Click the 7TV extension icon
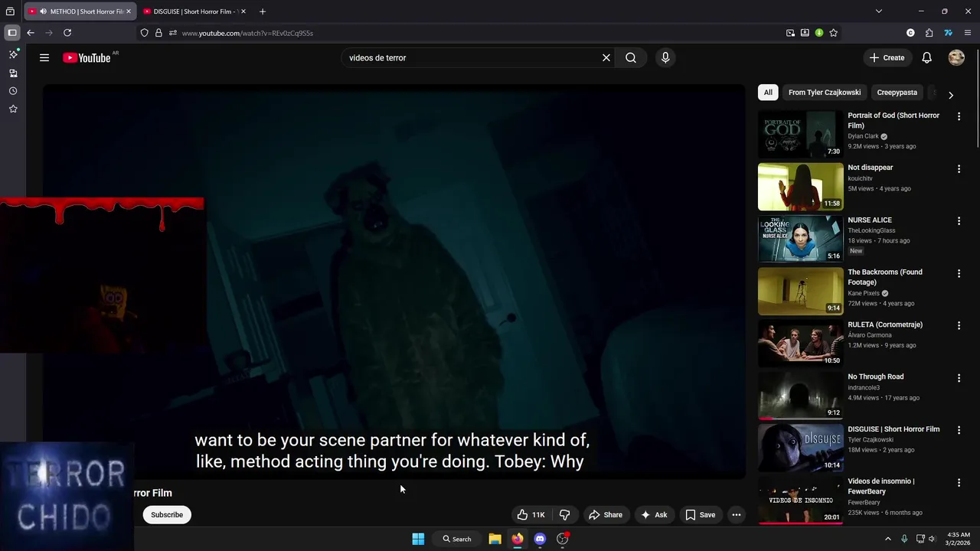Screen dimensions: 980x551 948,33
